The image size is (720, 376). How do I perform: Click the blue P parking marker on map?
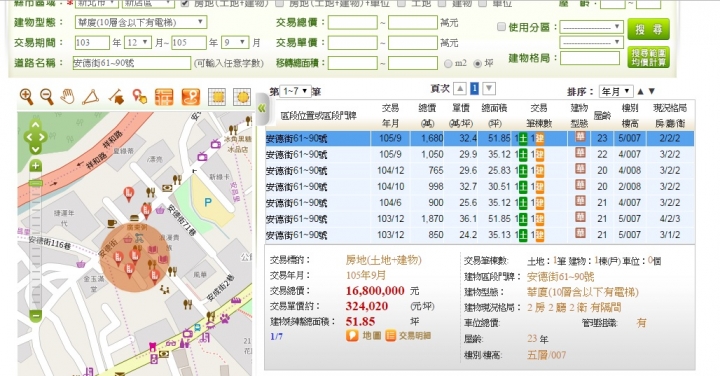tap(208, 202)
